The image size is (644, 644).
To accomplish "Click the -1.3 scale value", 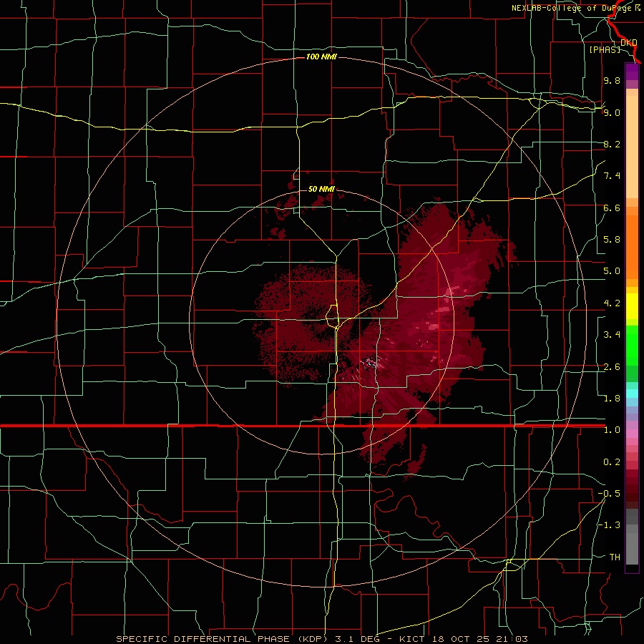I will coord(609,525).
